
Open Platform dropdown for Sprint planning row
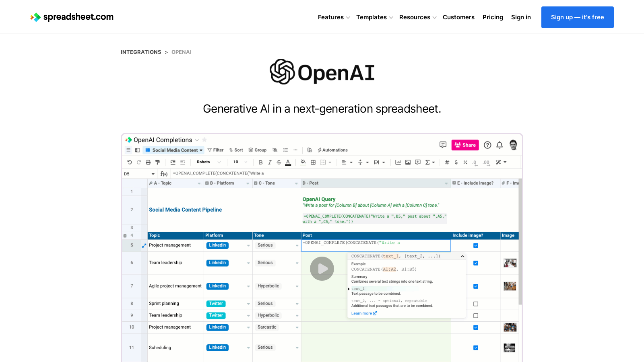click(248, 304)
